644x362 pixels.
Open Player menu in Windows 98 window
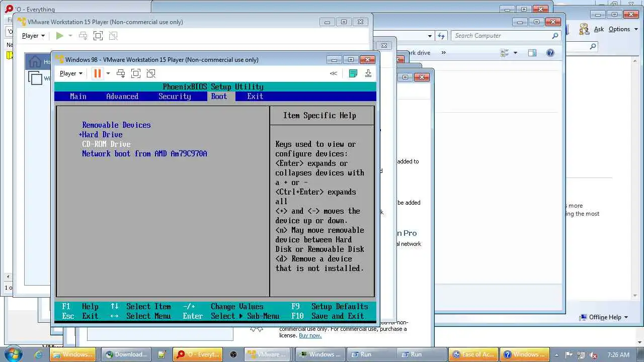point(71,73)
